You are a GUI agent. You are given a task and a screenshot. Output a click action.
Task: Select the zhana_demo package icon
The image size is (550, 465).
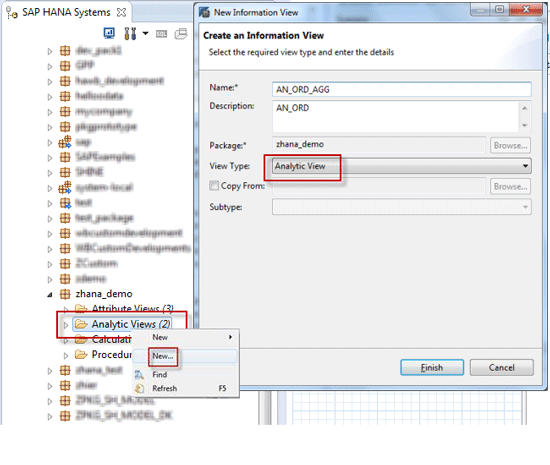click(65, 294)
